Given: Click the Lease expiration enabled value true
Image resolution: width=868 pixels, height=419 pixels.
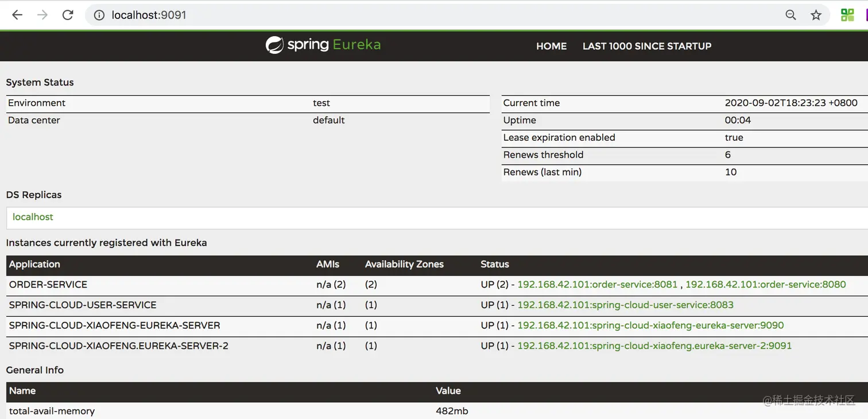Looking at the screenshot, I should point(734,137).
